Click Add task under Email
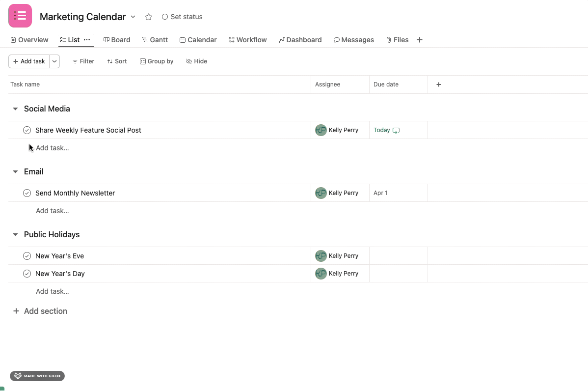 [52, 211]
